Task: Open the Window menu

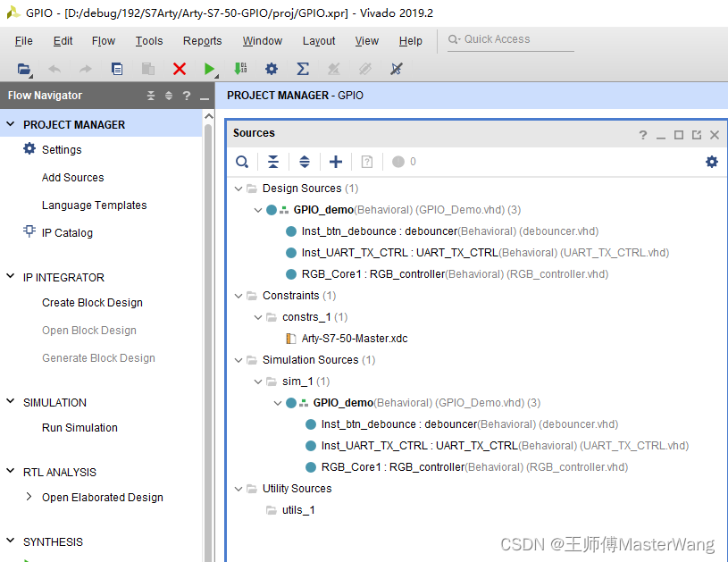Action: (x=263, y=41)
